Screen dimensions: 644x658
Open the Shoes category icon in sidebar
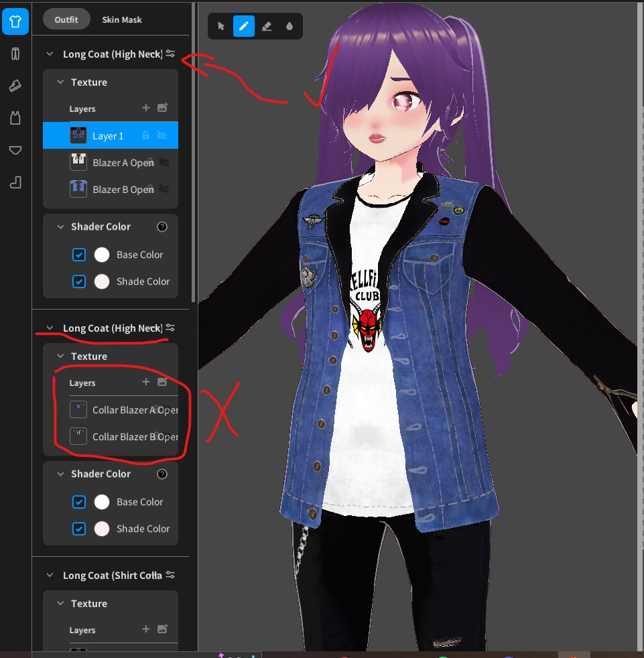tap(15, 86)
